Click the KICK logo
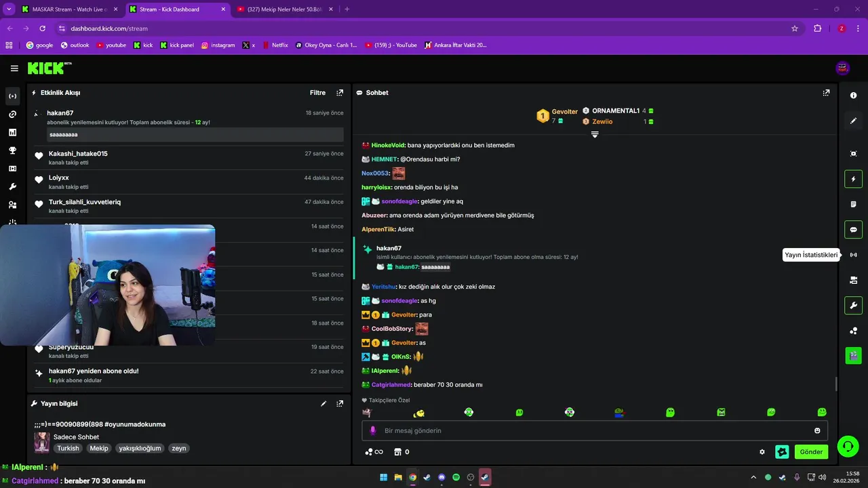 tap(49, 68)
